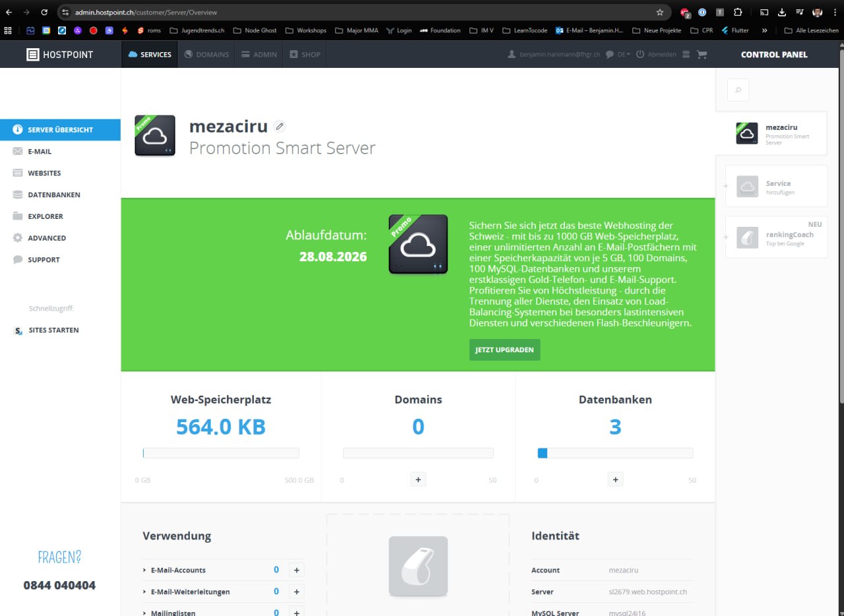Screen dimensions: 844x616
Task: Show hidden bookmarks via double chevron
Action: (764, 30)
